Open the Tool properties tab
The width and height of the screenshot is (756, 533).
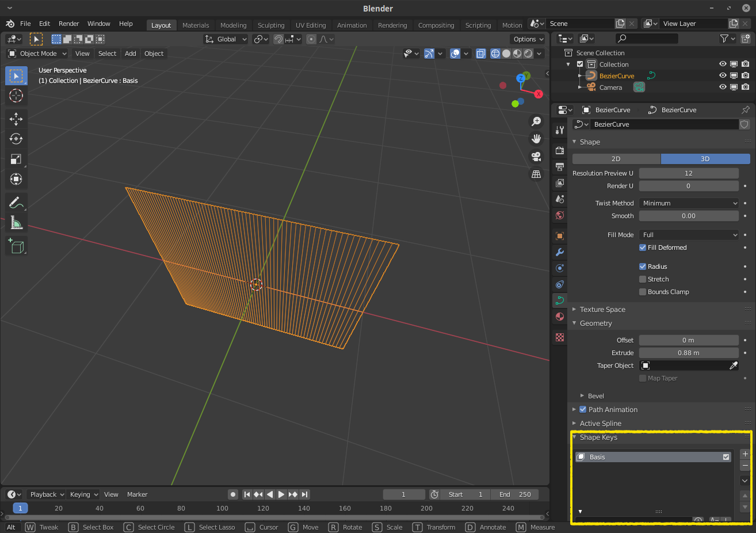[560, 130]
